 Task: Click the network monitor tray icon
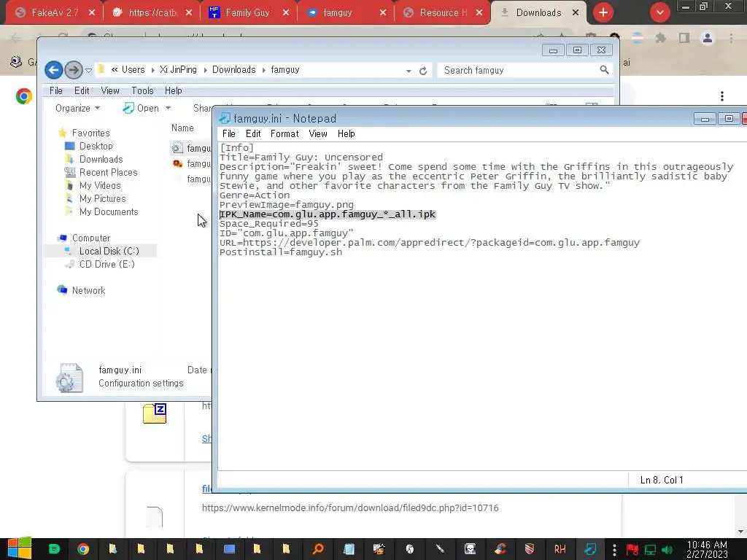(x=650, y=550)
